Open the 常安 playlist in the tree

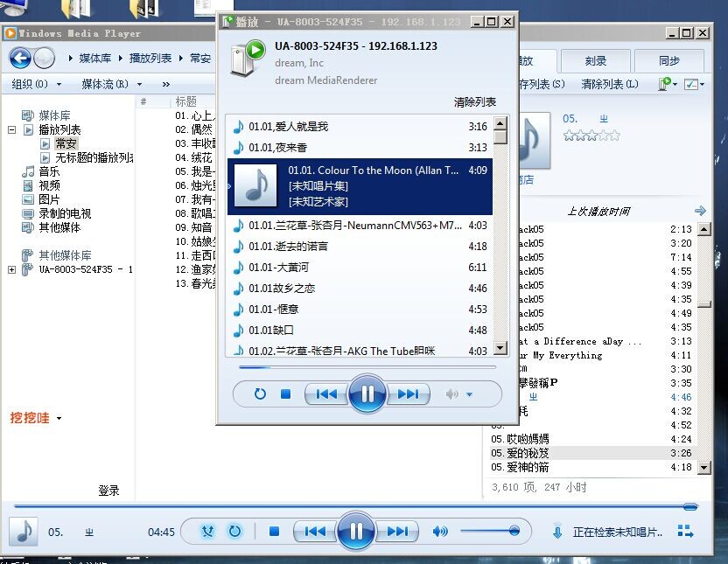66,143
